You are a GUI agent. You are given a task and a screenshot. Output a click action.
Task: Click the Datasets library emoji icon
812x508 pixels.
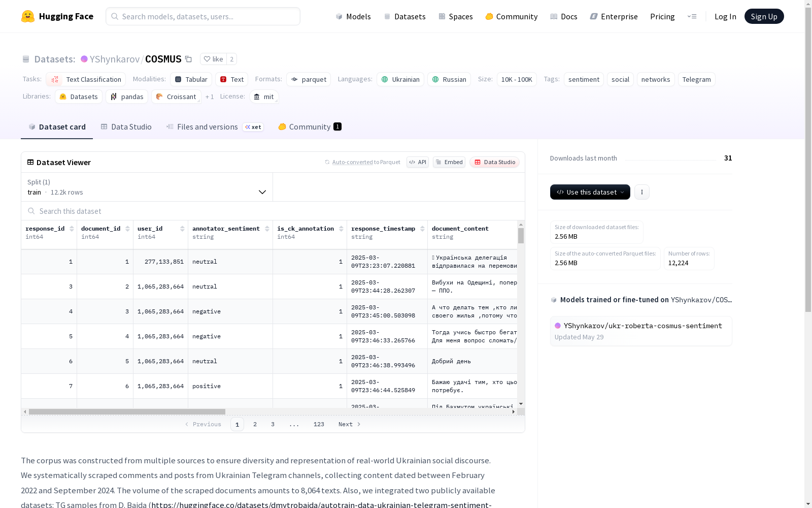pyautogui.click(x=63, y=97)
